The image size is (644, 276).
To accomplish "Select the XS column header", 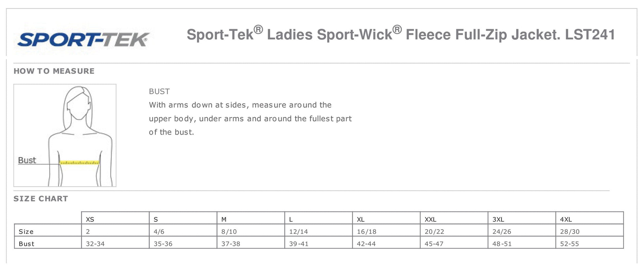I will pyautogui.click(x=90, y=219).
